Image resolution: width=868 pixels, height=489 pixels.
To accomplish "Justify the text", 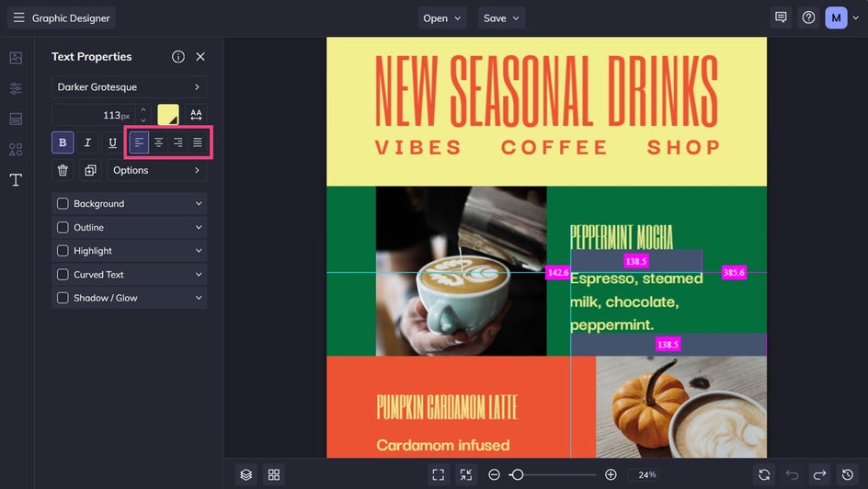I will tap(197, 142).
